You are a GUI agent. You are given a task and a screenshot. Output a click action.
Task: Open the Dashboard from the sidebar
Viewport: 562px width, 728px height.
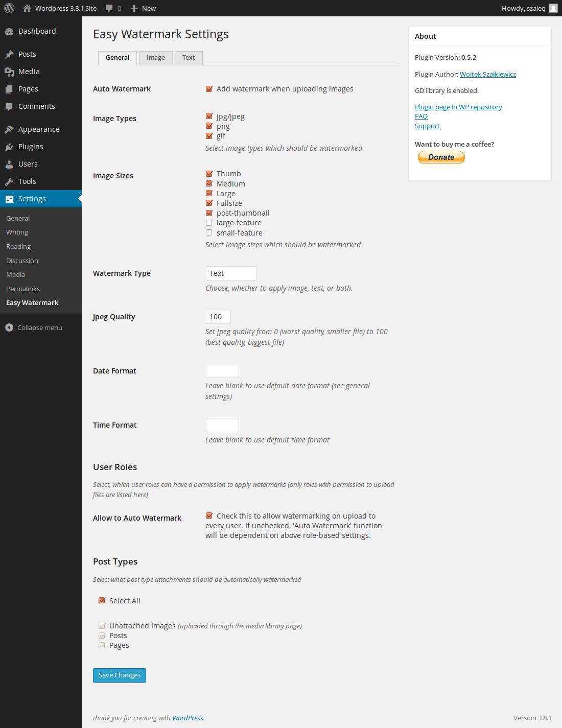click(9, 31)
